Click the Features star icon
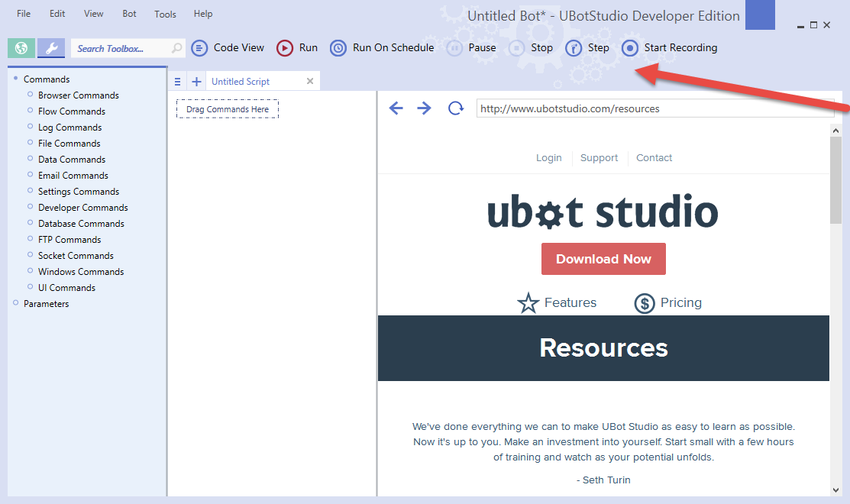Viewport: 850px width, 504px height. 528,303
